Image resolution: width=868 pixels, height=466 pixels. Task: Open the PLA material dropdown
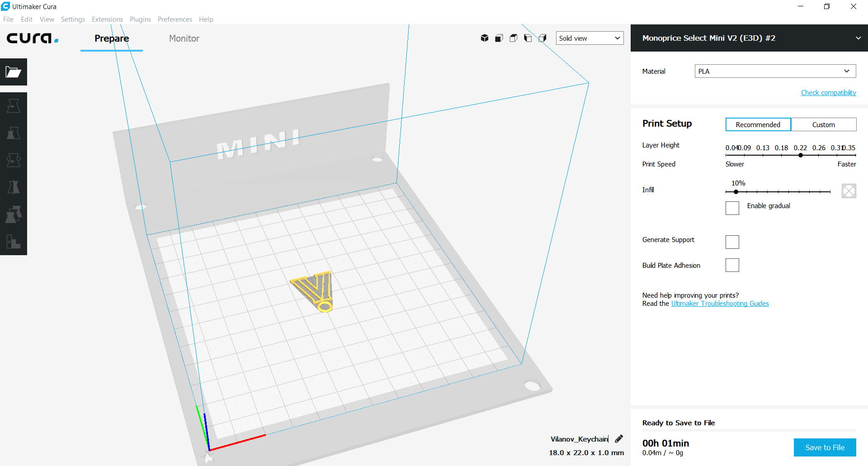(775, 71)
